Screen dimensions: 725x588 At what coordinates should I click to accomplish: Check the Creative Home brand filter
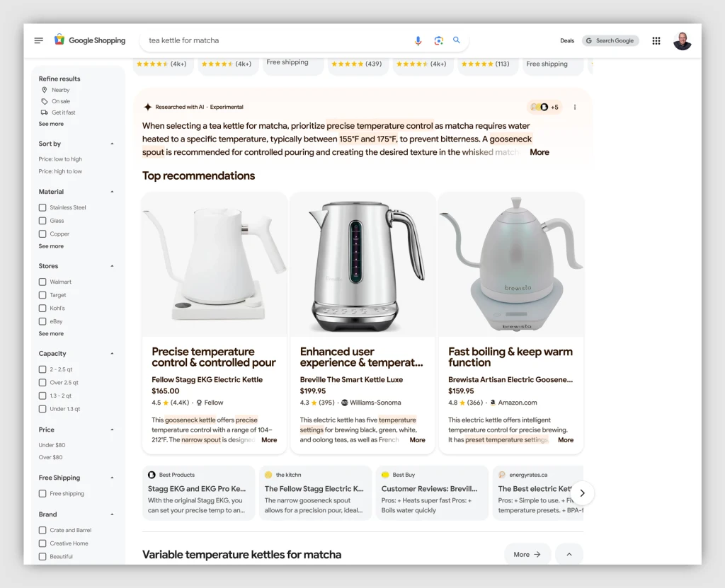tap(42, 543)
